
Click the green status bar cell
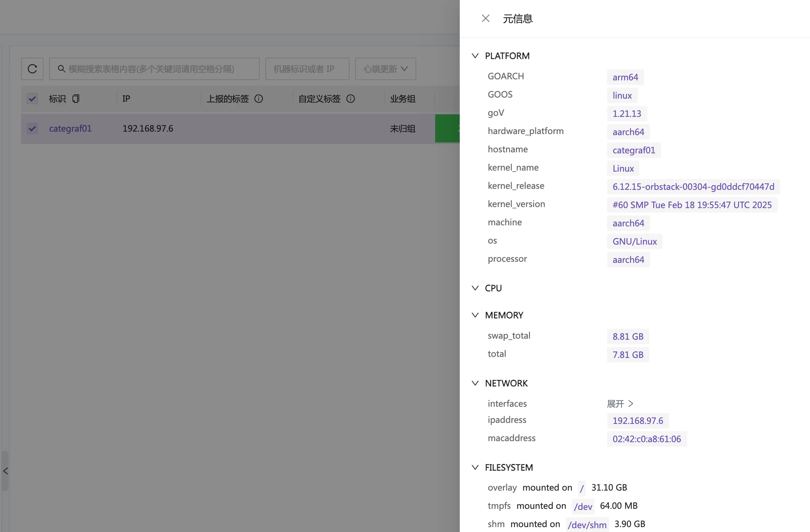pos(447,128)
